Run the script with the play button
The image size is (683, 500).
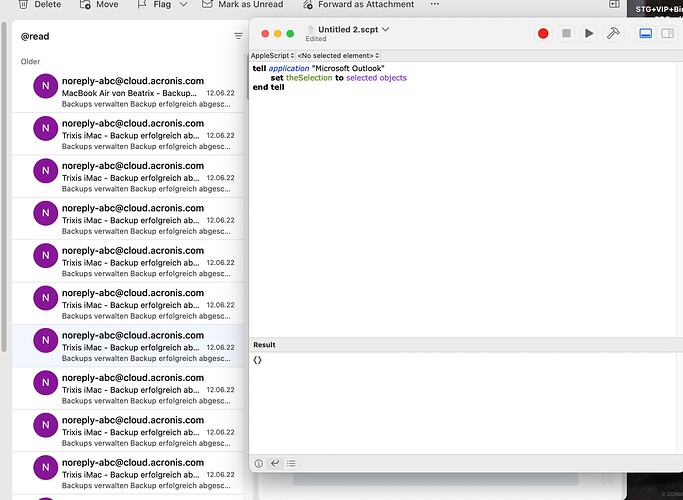point(589,34)
